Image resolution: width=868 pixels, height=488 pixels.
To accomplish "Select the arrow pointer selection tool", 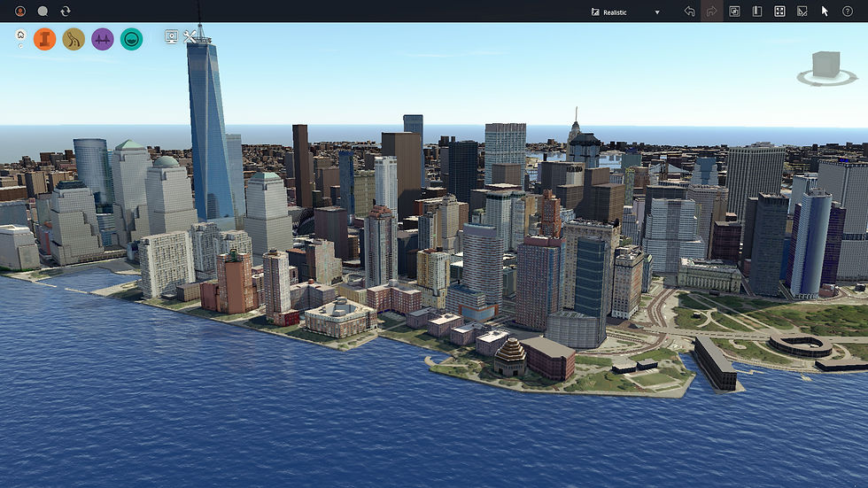I will [x=825, y=11].
